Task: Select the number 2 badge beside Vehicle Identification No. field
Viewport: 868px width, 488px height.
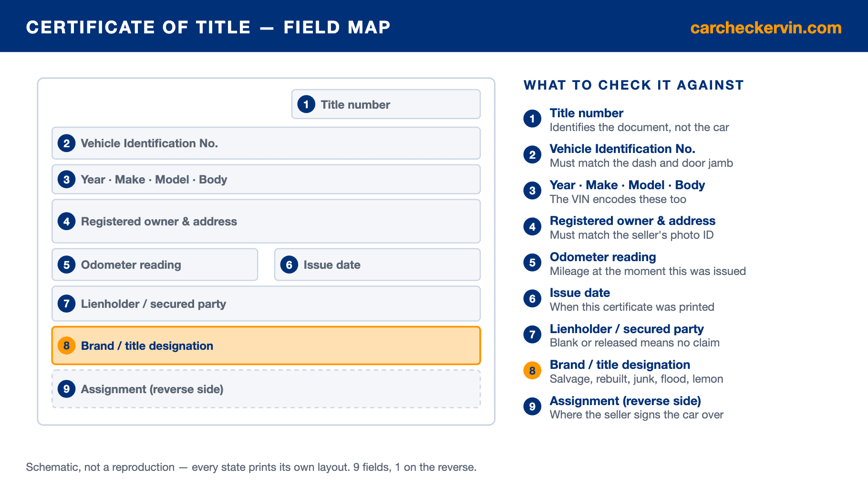Action: (x=67, y=143)
